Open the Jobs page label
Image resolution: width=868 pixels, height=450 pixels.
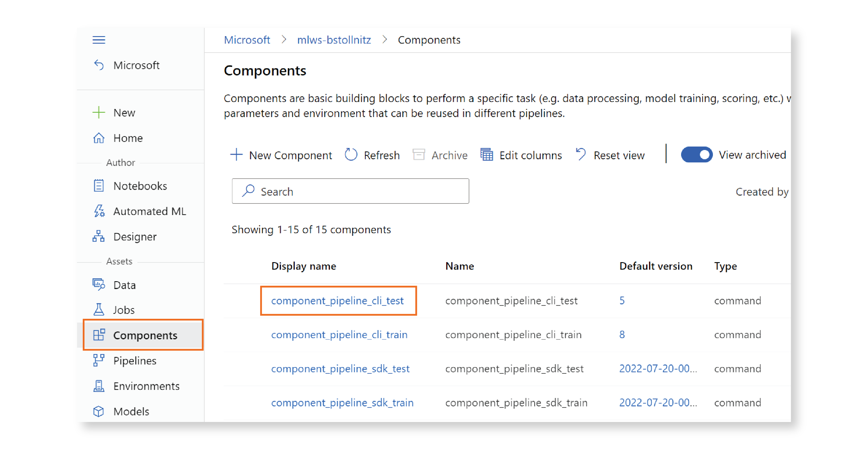124,310
